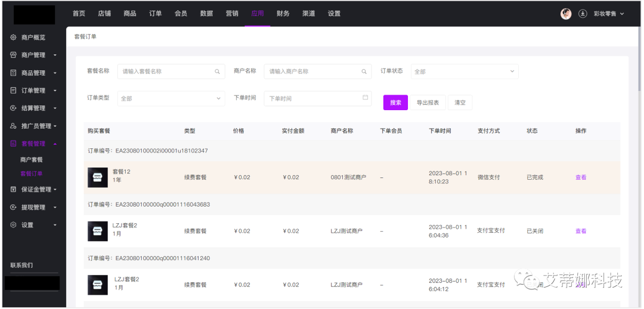644x309 pixels.
Task: Click the 设置 sidebar gear icon
Action: click(x=13, y=225)
